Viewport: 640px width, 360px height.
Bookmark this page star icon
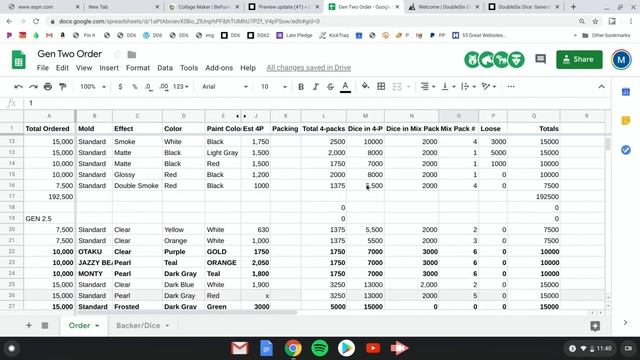point(595,21)
